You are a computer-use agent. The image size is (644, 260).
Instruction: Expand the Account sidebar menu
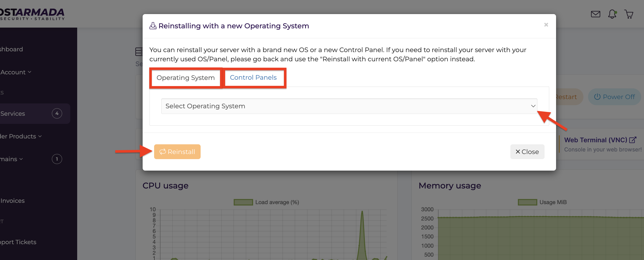point(16,72)
